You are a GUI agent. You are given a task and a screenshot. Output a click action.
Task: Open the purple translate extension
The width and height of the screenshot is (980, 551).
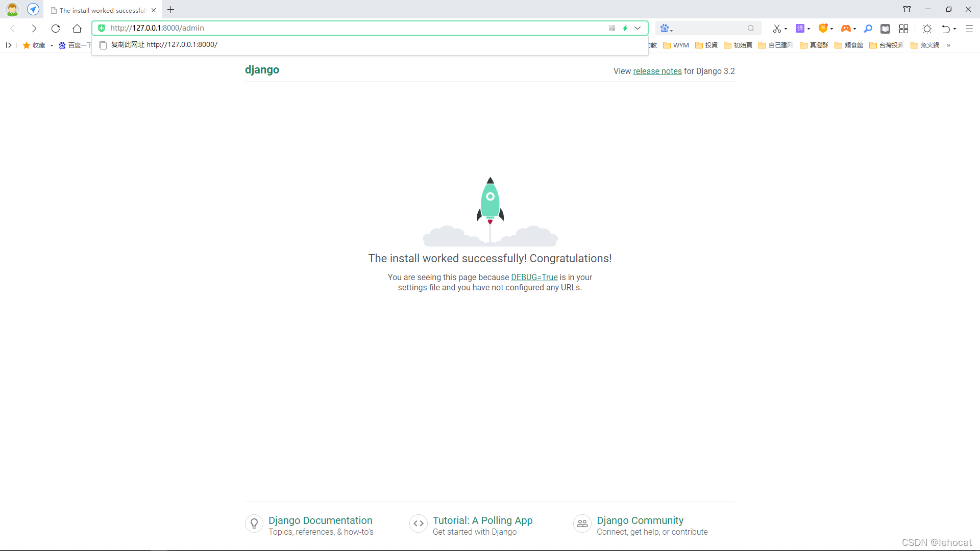[800, 29]
